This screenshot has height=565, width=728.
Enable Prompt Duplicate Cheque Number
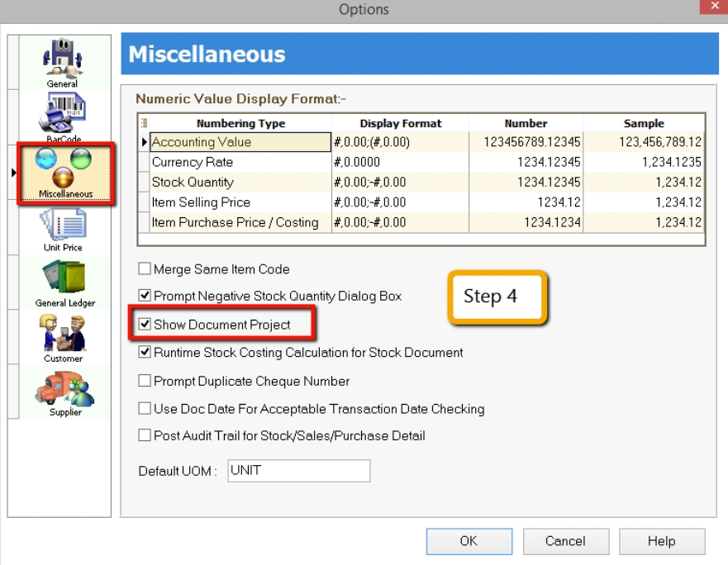145,382
